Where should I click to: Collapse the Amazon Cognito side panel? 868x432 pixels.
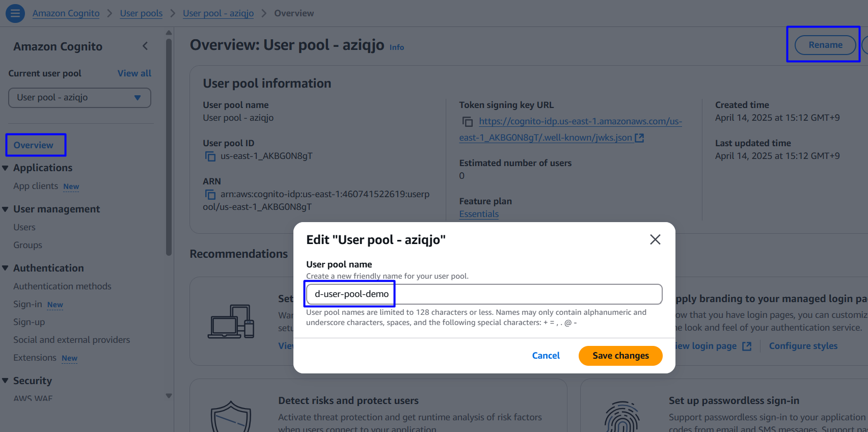[x=145, y=46]
